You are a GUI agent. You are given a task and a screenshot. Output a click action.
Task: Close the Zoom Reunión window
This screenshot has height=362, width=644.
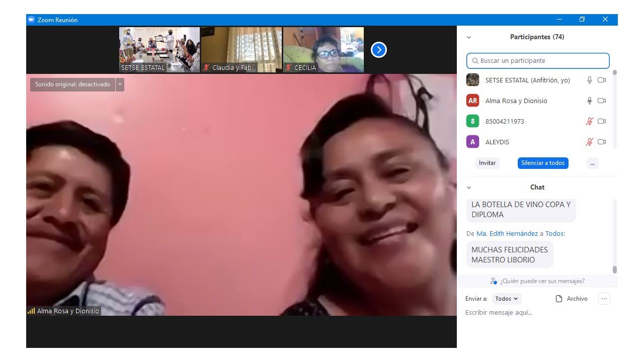[x=605, y=20]
